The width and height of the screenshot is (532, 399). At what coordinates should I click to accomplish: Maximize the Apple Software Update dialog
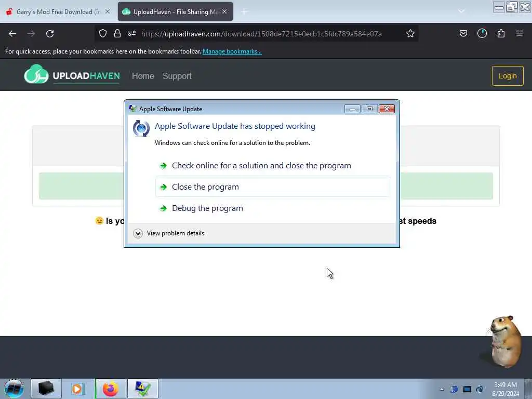369,109
